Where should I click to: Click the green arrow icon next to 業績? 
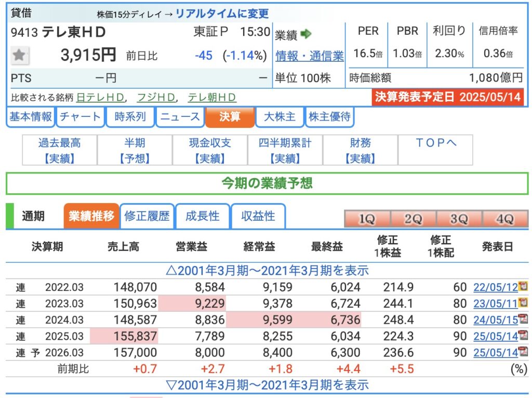tap(306, 34)
